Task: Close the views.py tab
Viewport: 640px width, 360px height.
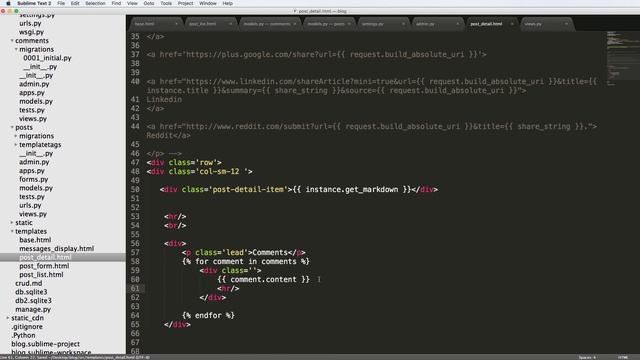Action: point(566,24)
